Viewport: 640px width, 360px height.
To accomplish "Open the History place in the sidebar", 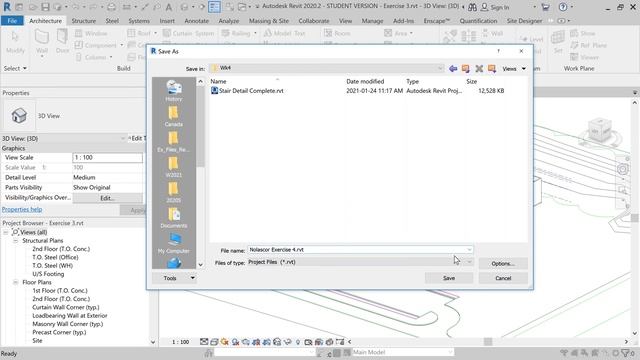I will [174, 91].
